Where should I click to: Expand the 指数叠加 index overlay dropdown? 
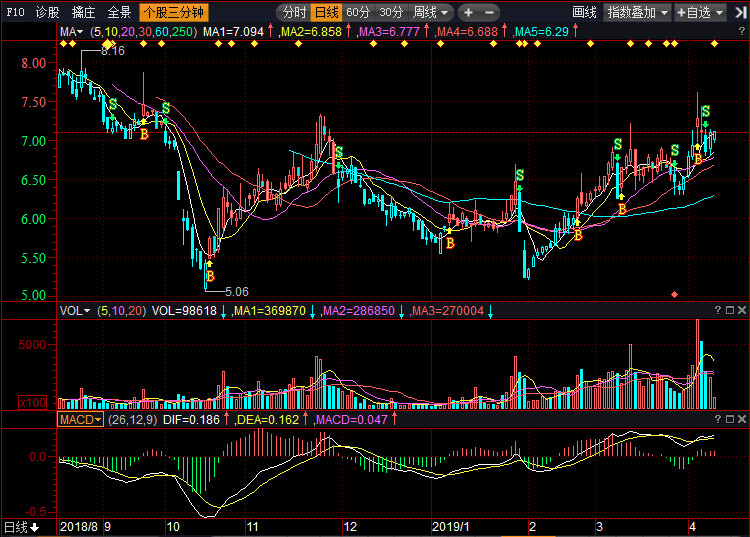(x=637, y=13)
